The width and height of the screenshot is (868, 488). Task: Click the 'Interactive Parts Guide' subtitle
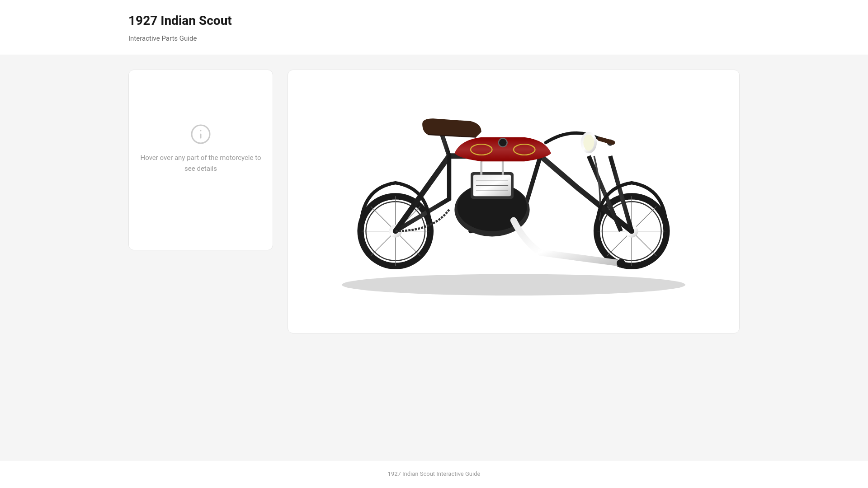point(162,38)
